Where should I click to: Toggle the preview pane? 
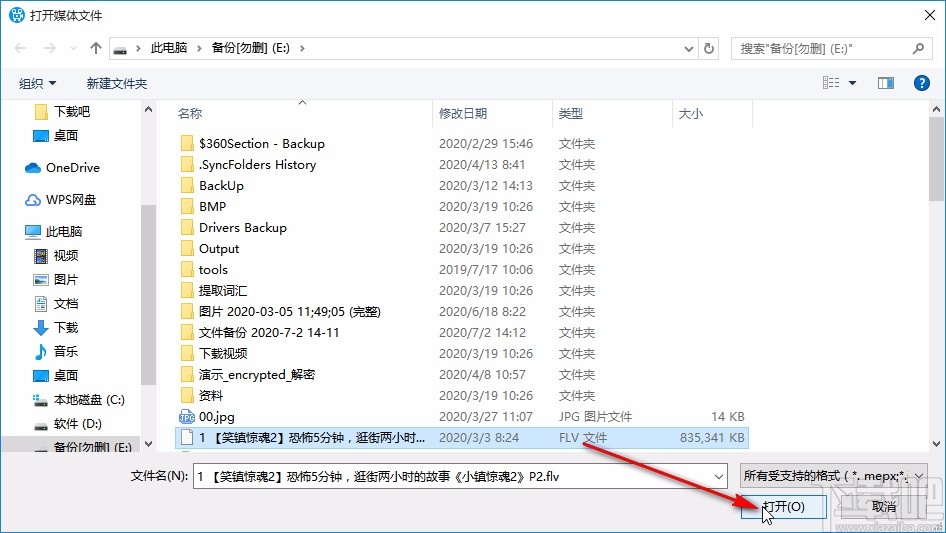(x=886, y=83)
